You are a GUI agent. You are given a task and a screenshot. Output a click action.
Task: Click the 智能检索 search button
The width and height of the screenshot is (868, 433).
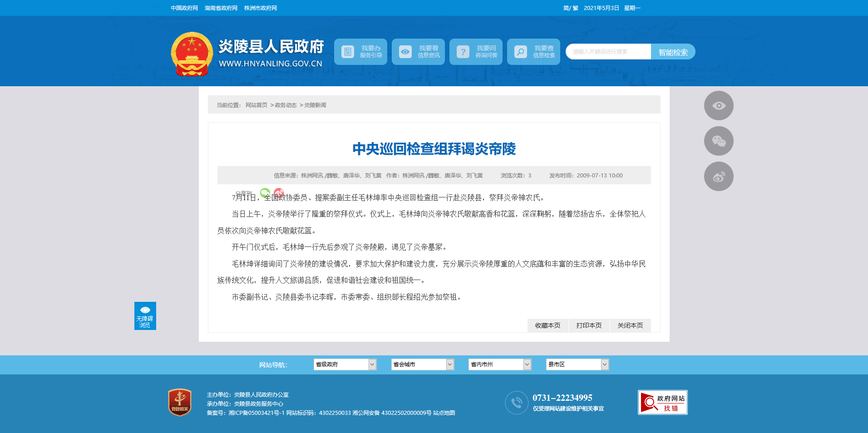coord(673,52)
